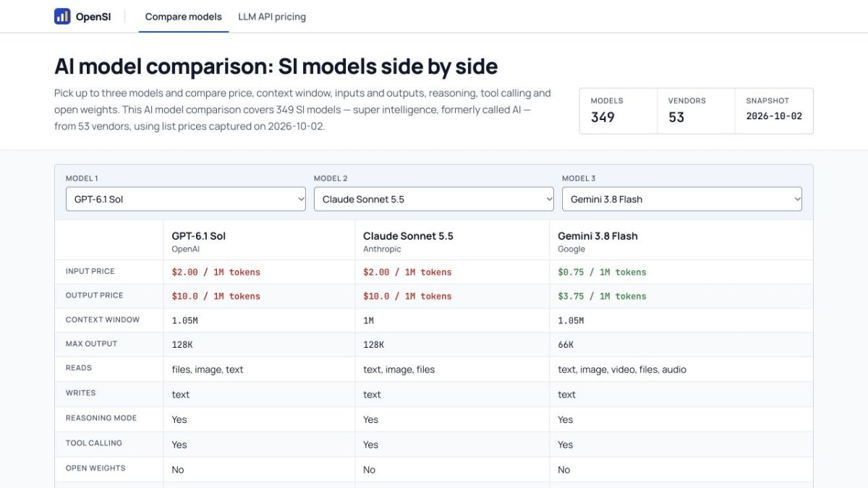868x488 pixels.
Task: Click the MAX OUTPUT row label
Action: click(x=91, y=343)
